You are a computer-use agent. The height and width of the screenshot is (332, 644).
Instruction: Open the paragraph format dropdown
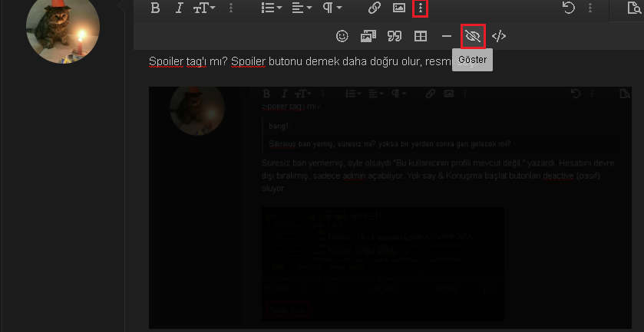tap(332, 8)
